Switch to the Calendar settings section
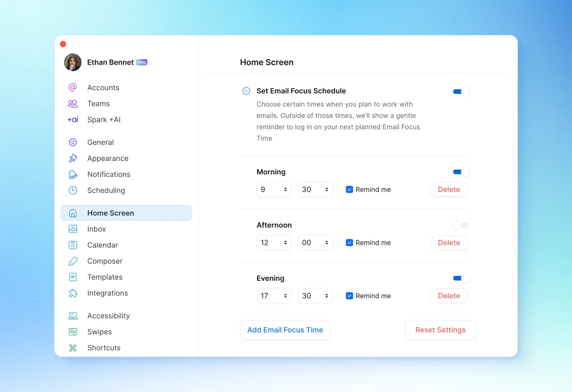 [x=103, y=245]
